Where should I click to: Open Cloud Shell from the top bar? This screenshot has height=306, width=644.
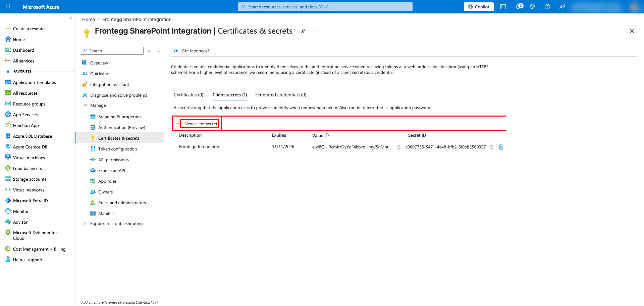point(503,7)
